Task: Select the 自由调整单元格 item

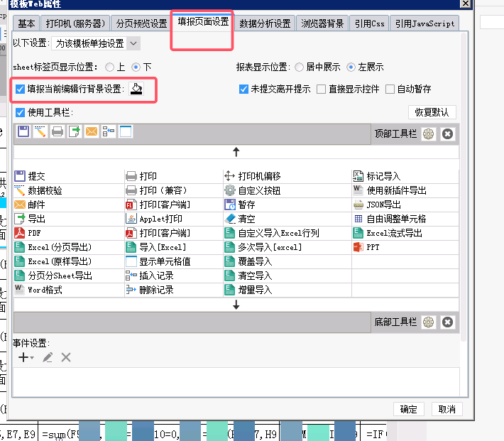Action: tap(405, 219)
